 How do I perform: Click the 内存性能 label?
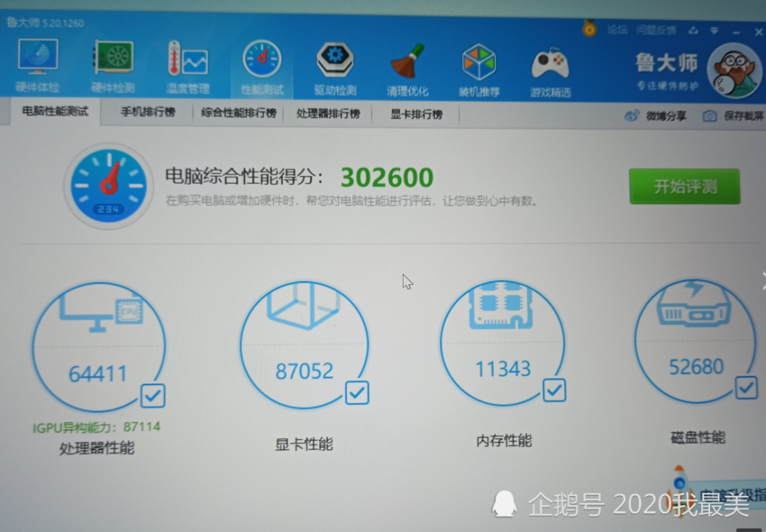504,441
